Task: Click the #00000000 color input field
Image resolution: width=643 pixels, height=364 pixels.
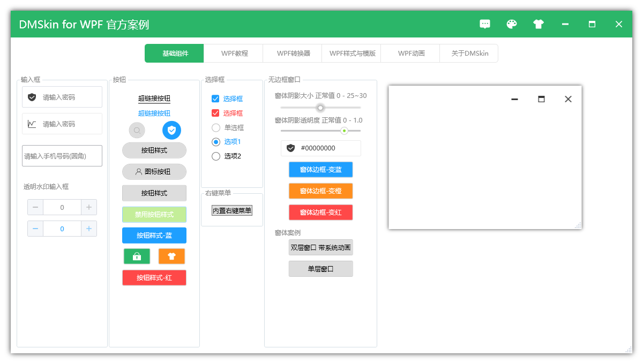Action: 321,148
